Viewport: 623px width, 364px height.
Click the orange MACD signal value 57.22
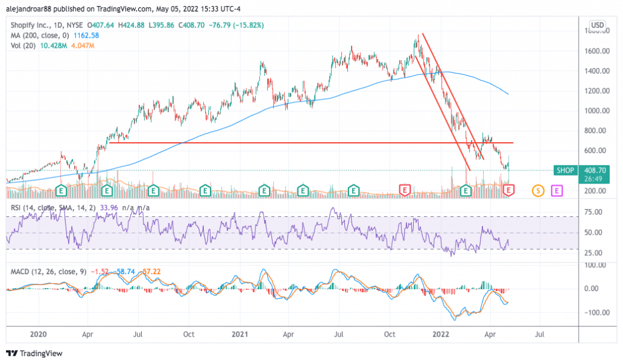point(151,272)
